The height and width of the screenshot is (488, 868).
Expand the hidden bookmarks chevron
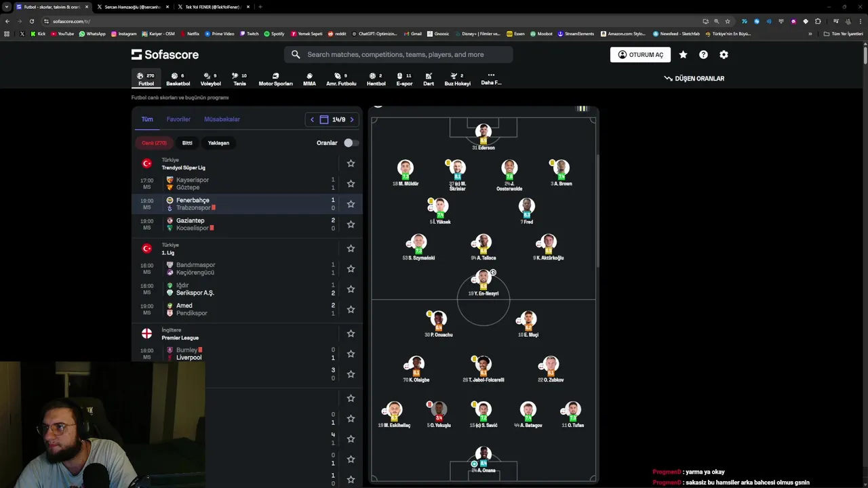(x=810, y=33)
